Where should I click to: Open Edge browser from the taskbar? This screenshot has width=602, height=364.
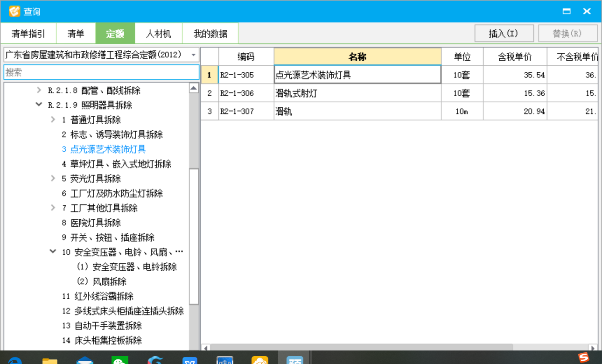tap(15, 360)
